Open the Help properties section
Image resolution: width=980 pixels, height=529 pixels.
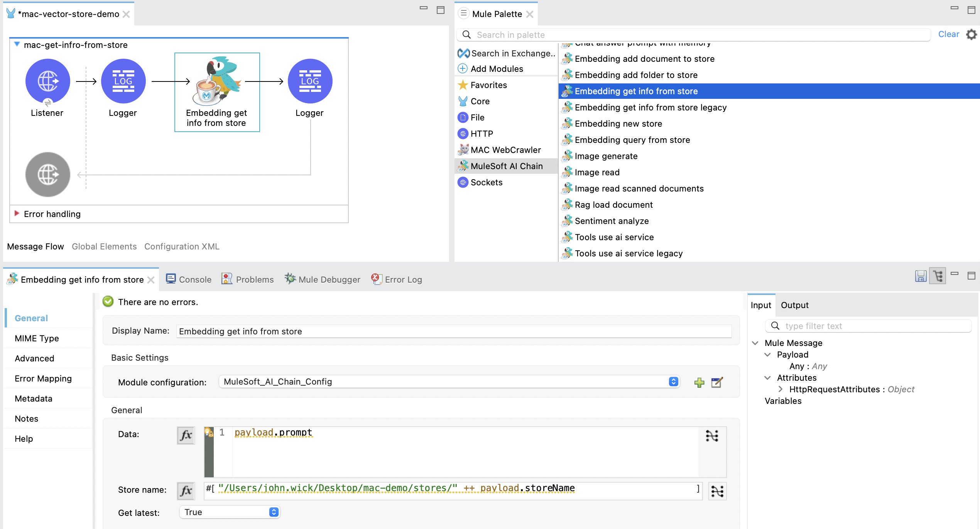click(24, 439)
